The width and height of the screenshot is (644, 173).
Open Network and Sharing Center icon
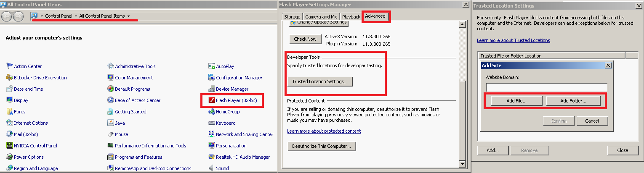[x=212, y=134]
